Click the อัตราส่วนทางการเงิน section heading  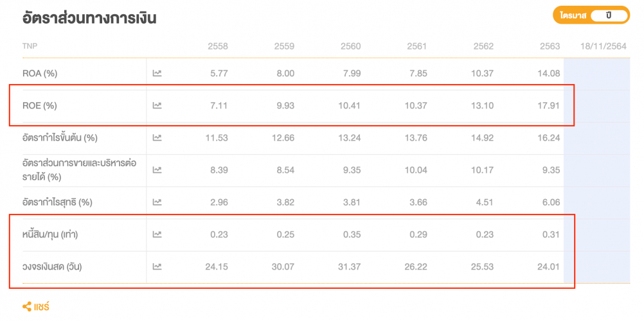tap(89, 17)
